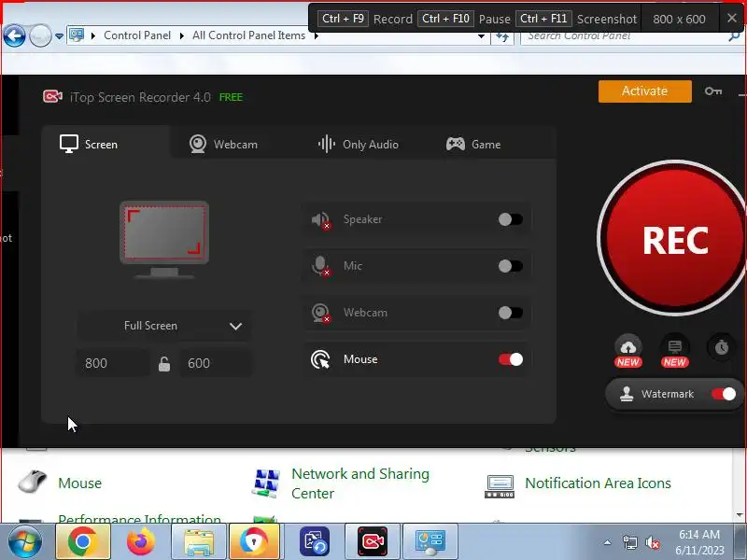Expand arrow after All Control Panel Items
Screen dimensions: 747x560
pyautogui.click(x=316, y=36)
